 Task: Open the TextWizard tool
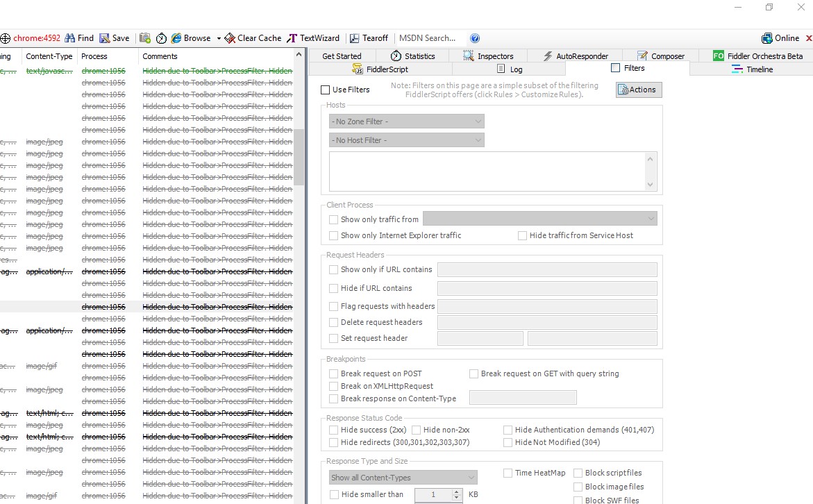(x=292, y=38)
